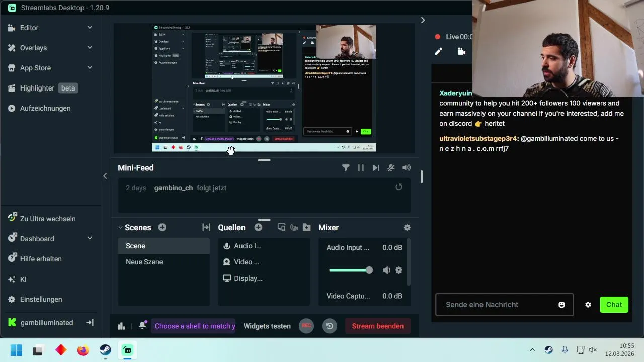Image resolution: width=644 pixels, height=362 pixels.
Task: Open Firefox from the taskbar
Action: click(x=83, y=350)
